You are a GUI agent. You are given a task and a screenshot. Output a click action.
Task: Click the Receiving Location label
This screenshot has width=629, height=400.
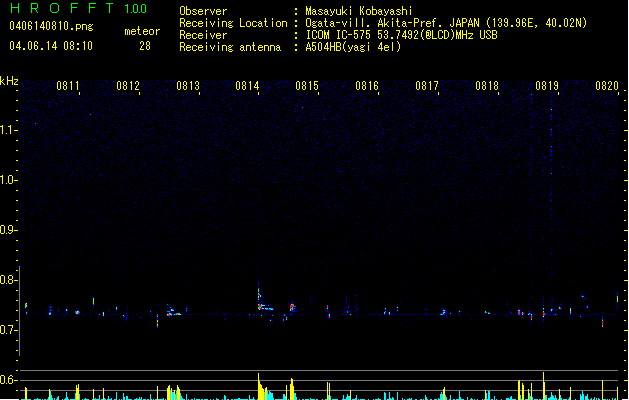(233, 23)
